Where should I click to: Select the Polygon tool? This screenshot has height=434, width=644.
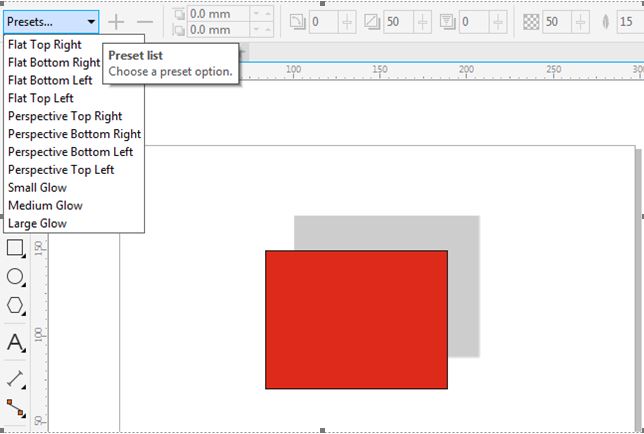[16, 306]
